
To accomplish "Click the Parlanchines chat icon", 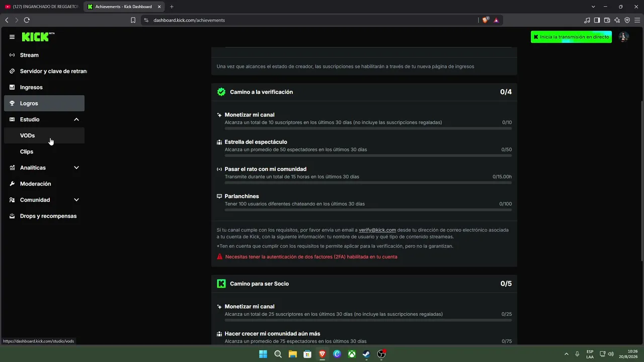I will click(219, 196).
